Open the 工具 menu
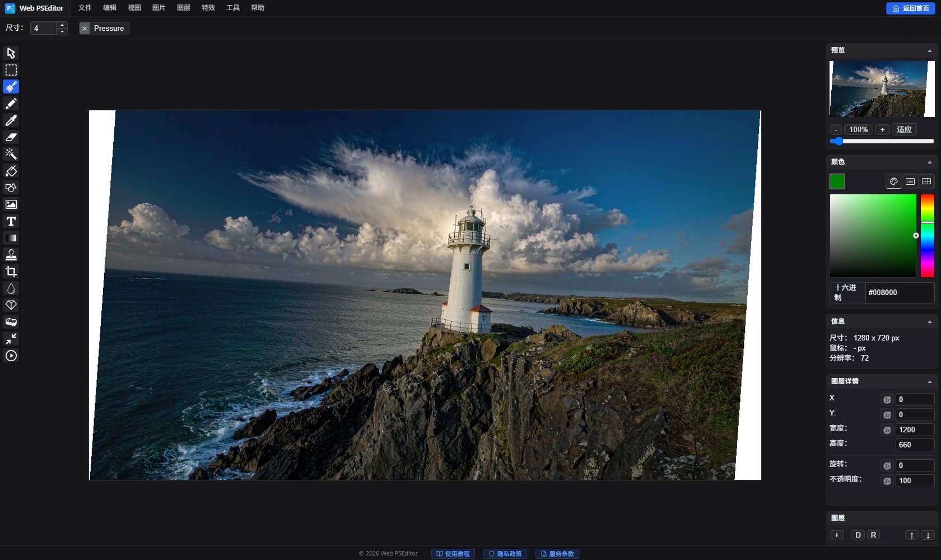 point(233,8)
